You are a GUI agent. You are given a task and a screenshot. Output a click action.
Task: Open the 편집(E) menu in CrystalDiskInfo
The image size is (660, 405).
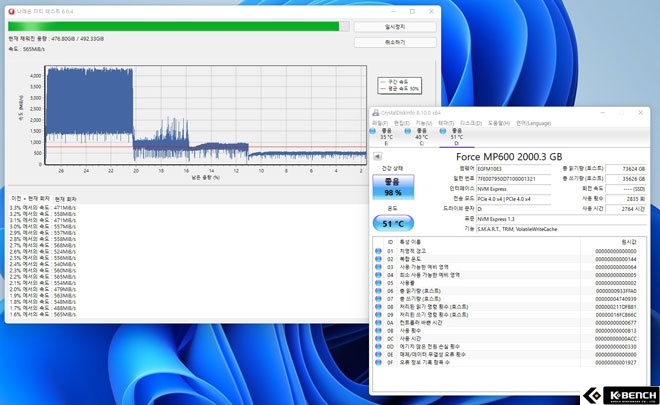[402, 123]
